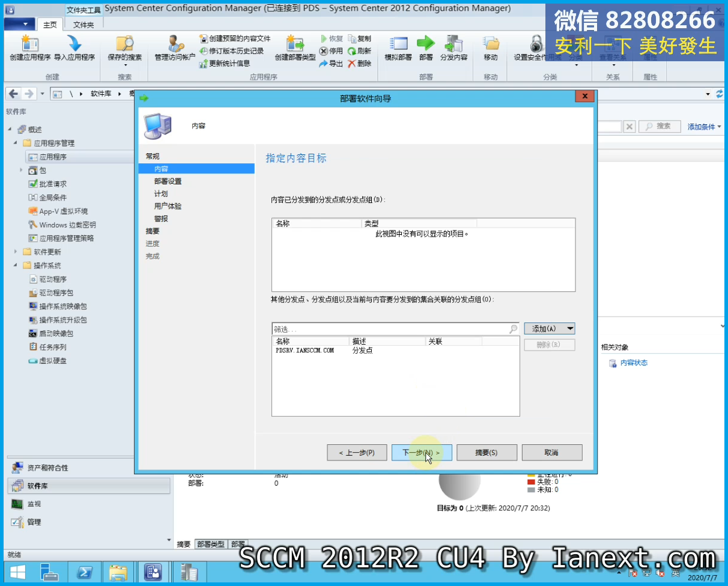Click 更新统计信息 in the ribbon
The height and width of the screenshot is (586, 728).
pos(225,63)
